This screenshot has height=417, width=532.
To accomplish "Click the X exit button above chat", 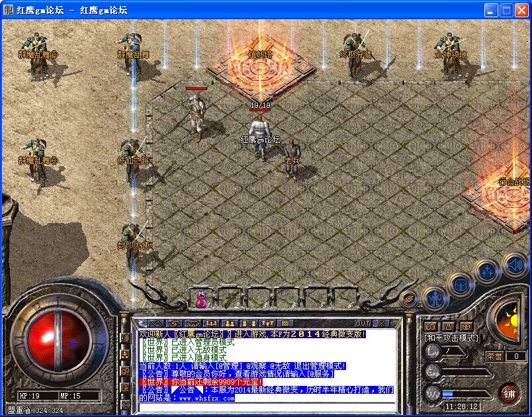I will coord(381,323).
